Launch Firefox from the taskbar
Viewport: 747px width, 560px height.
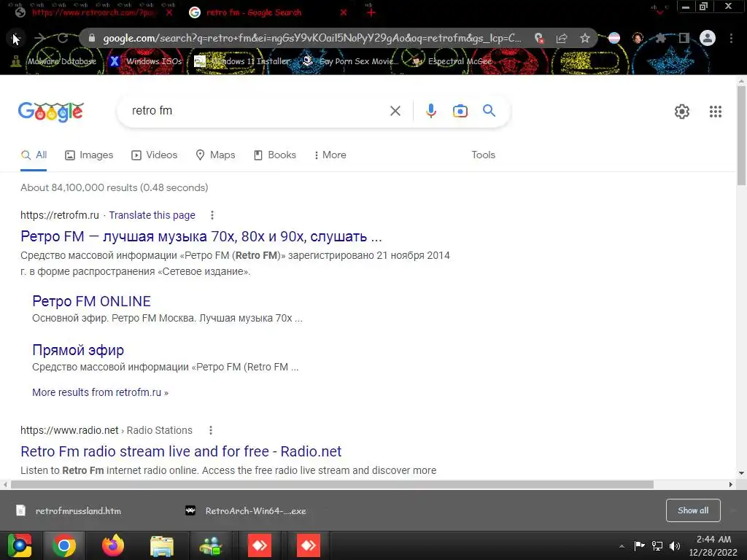coord(113,545)
